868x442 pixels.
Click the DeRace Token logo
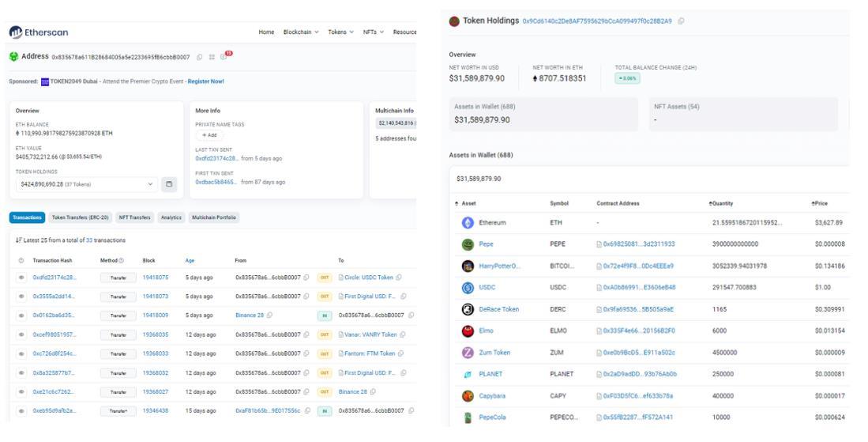468,309
